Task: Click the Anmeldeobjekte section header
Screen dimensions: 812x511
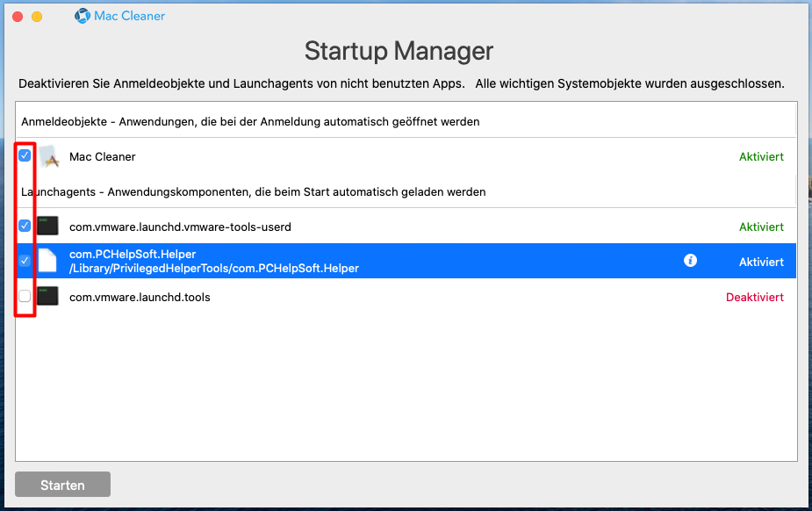Action: (250, 122)
